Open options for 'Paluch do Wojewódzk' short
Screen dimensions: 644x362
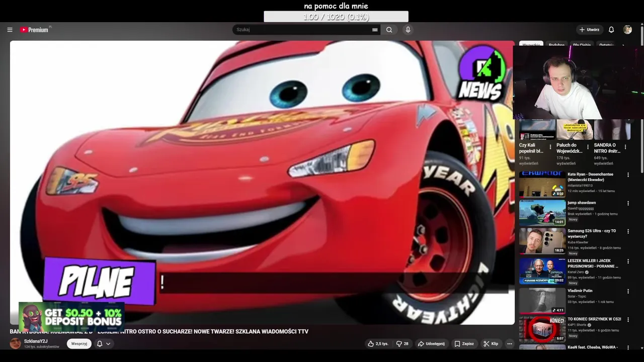click(x=588, y=147)
